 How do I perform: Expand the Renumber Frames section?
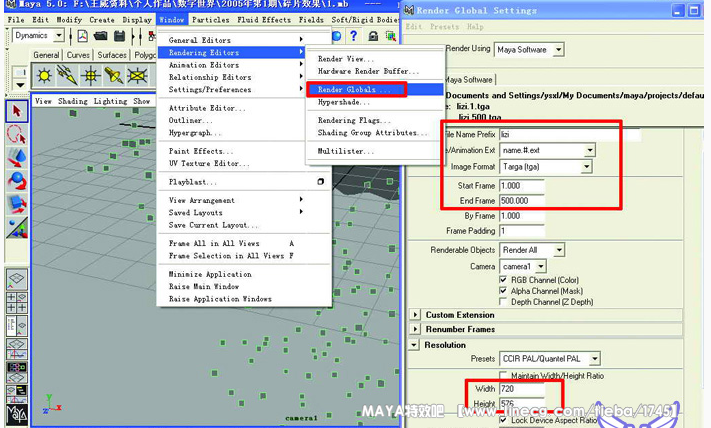click(x=415, y=329)
